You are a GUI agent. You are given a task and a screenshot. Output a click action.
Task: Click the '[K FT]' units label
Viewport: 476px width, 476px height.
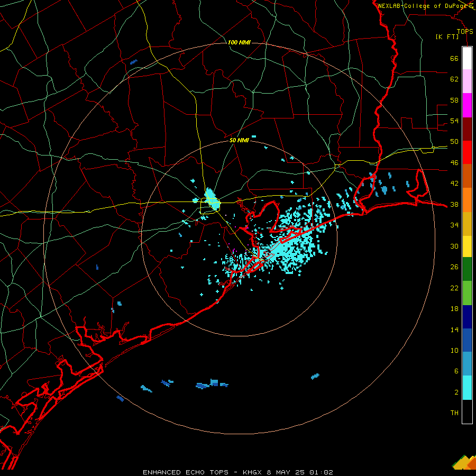point(447,36)
